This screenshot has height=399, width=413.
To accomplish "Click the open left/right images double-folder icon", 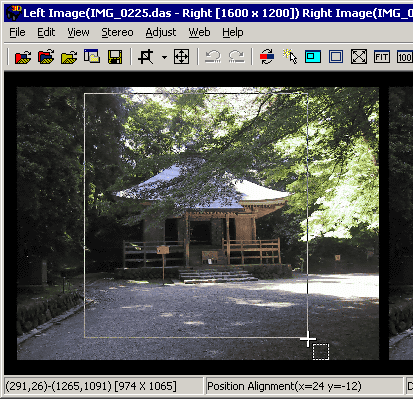I will tap(46, 57).
